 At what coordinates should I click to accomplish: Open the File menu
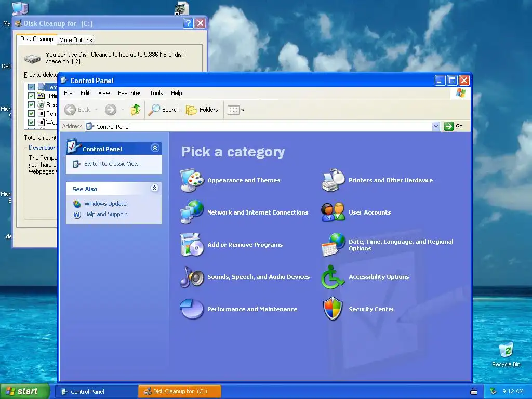coord(68,93)
